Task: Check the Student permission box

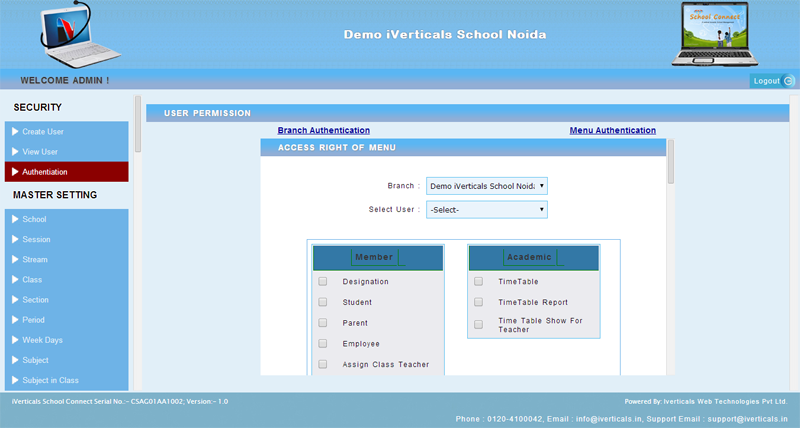Action: point(323,302)
